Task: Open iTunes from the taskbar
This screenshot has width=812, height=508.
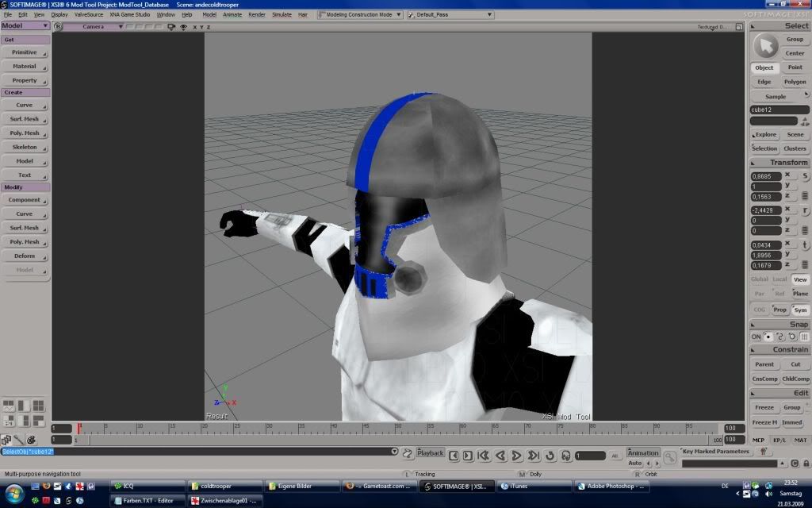Action: 534,487
